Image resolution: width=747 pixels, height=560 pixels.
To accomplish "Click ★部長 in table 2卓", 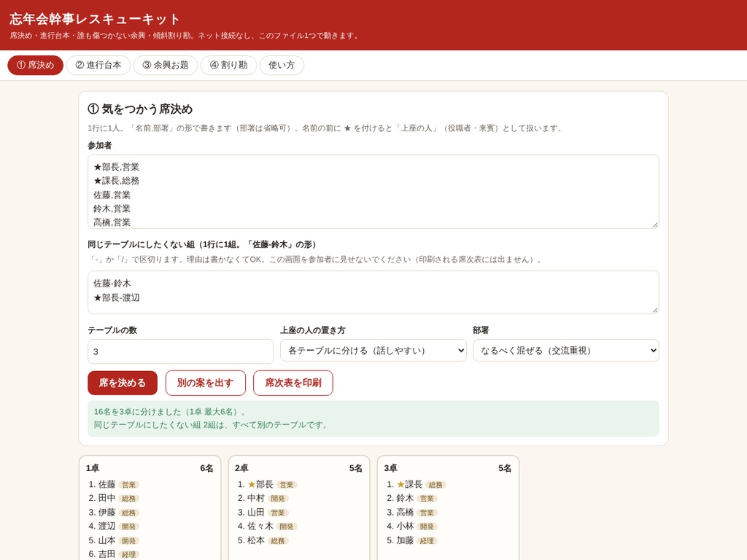I will coord(260,484).
